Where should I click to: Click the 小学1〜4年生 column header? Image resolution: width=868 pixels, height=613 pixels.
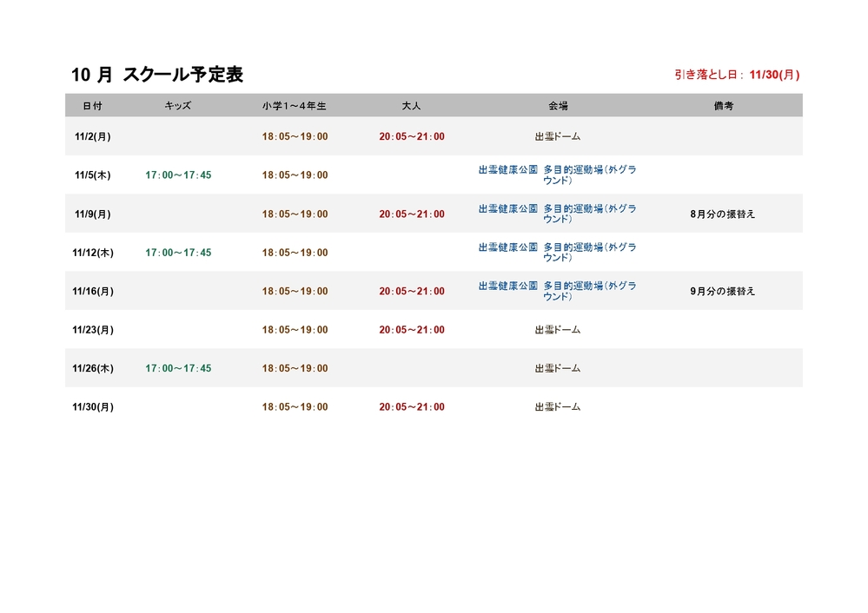(x=295, y=106)
